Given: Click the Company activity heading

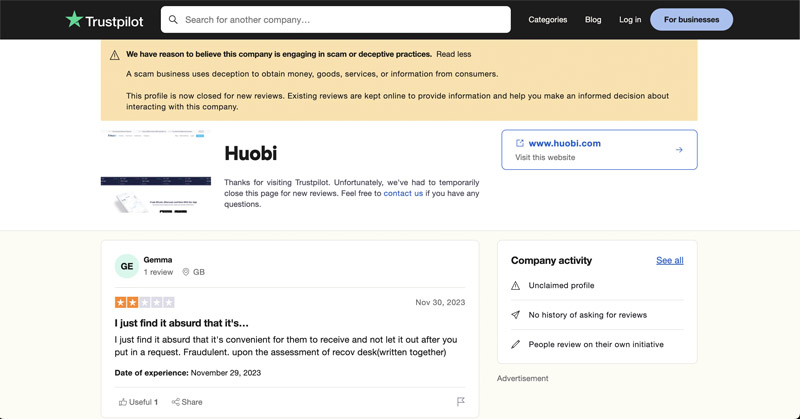Looking at the screenshot, I should (552, 260).
